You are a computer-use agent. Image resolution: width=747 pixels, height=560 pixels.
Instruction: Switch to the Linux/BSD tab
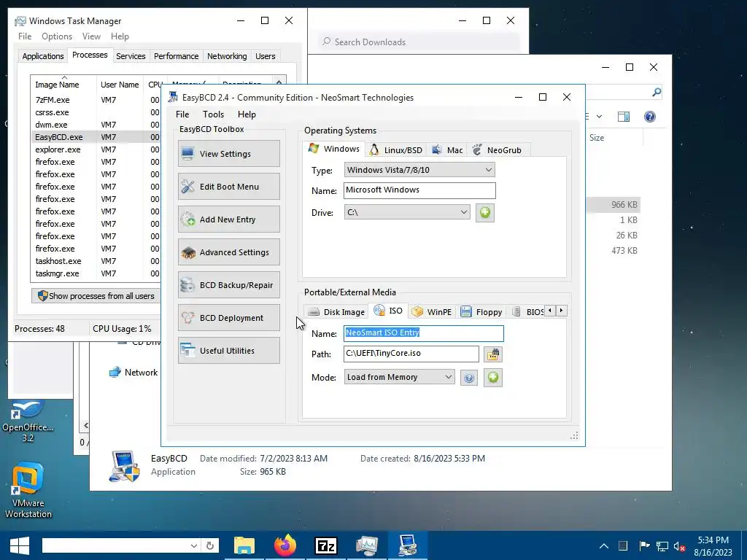point(396,150)
